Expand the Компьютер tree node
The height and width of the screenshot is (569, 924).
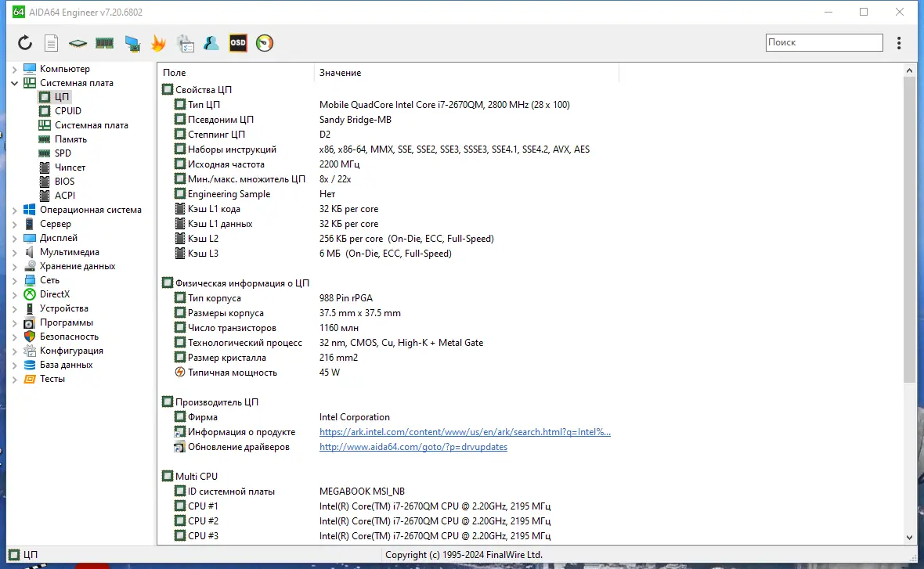15,69
